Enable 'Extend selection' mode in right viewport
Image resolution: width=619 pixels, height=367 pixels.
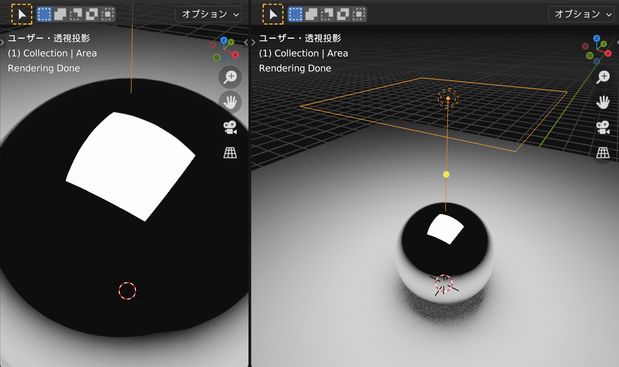click(311, 14)
